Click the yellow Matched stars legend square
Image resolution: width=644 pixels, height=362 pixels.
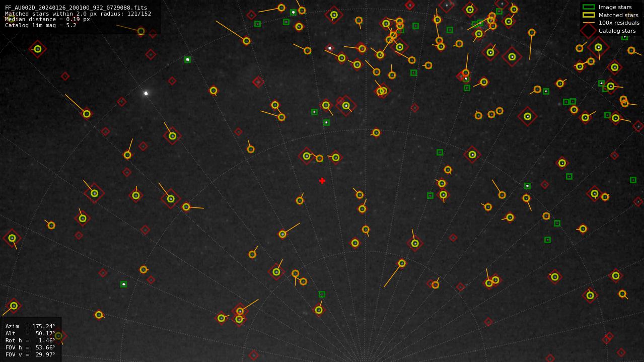(x=589, y=15)
